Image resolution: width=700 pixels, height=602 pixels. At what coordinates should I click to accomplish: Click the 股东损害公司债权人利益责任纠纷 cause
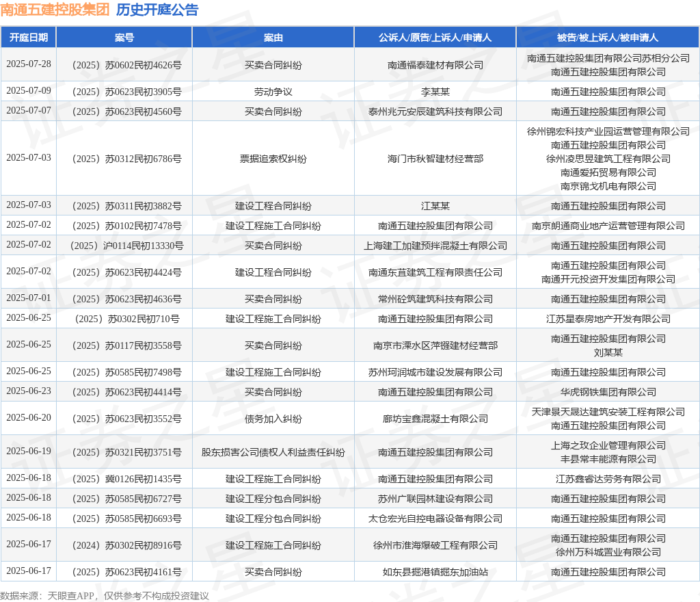pyautogui.click(x=273, y=452)
